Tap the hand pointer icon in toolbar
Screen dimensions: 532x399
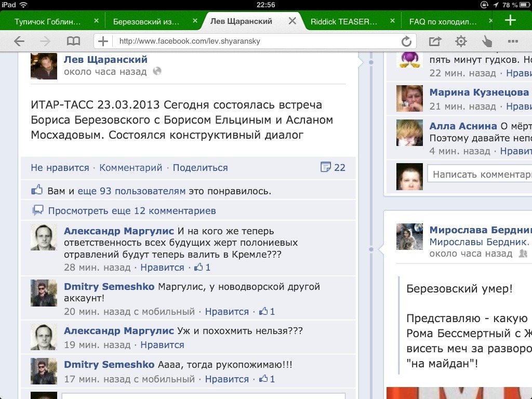pos(487,42)
